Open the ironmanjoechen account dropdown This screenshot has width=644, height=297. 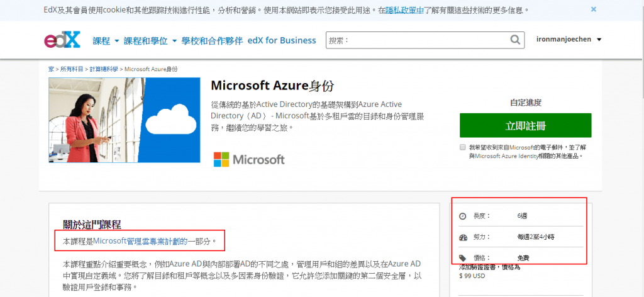[569, 40]
